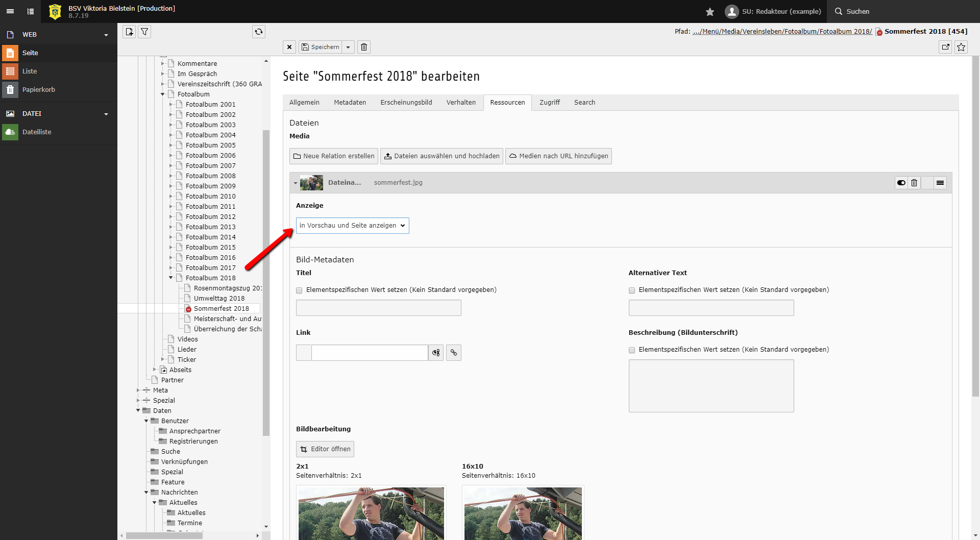Click the delete page trash icon
980x540 pixels.
364,47
